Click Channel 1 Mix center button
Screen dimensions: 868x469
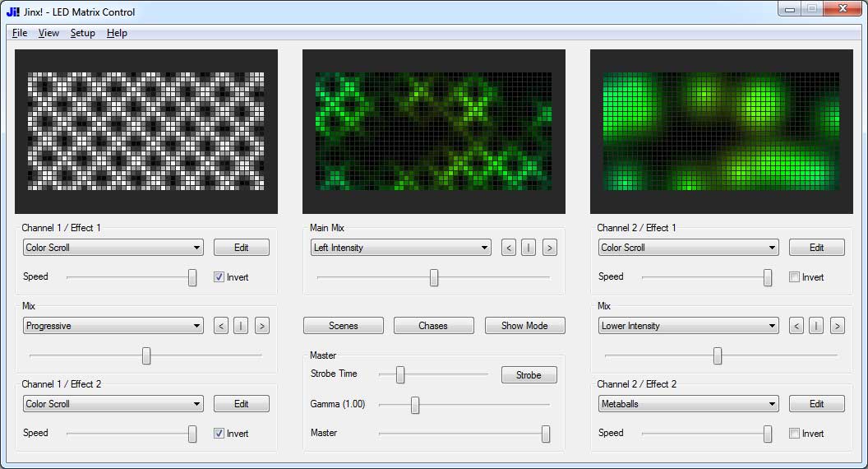pyautogui.click(x=241, y=326)
